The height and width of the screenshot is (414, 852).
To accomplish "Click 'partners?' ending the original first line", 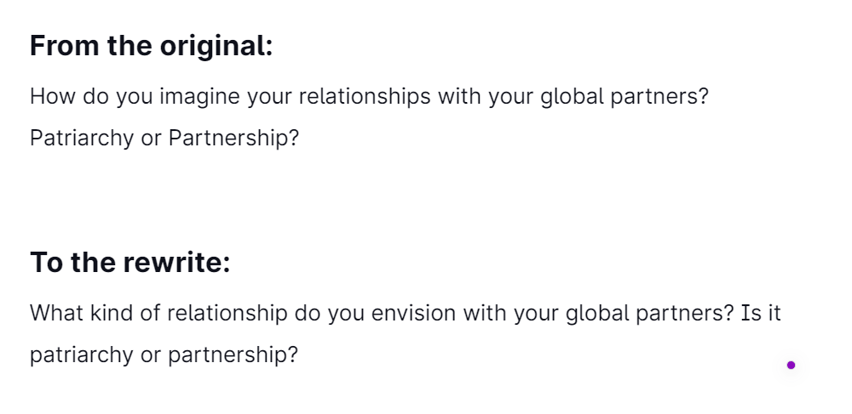I will pyautogui.click(x=660, y=97).
